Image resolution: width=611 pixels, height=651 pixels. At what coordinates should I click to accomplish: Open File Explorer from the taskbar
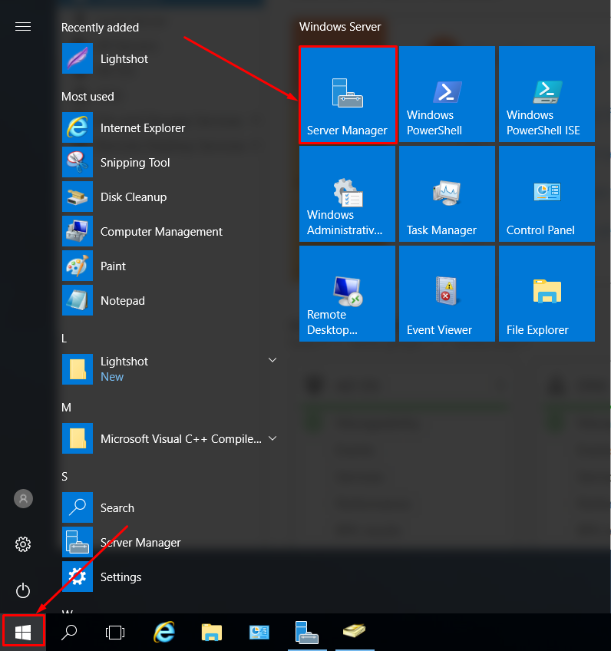point(212,632)
